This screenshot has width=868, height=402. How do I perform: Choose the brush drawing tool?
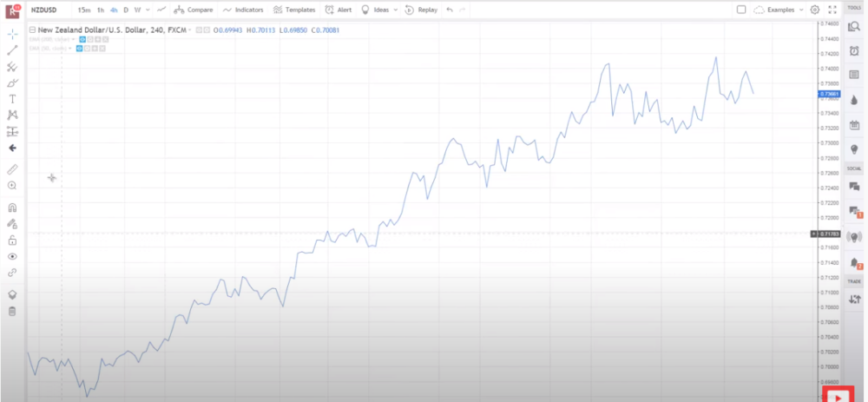(12, 83)
